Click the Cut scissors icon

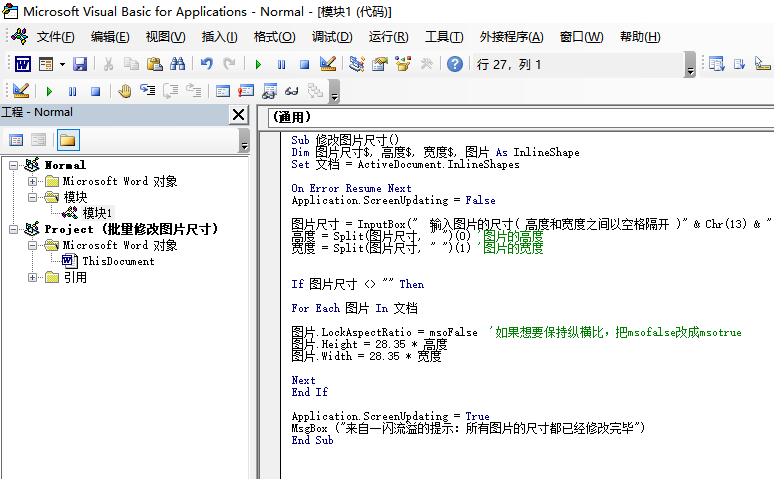coord(108,64)
